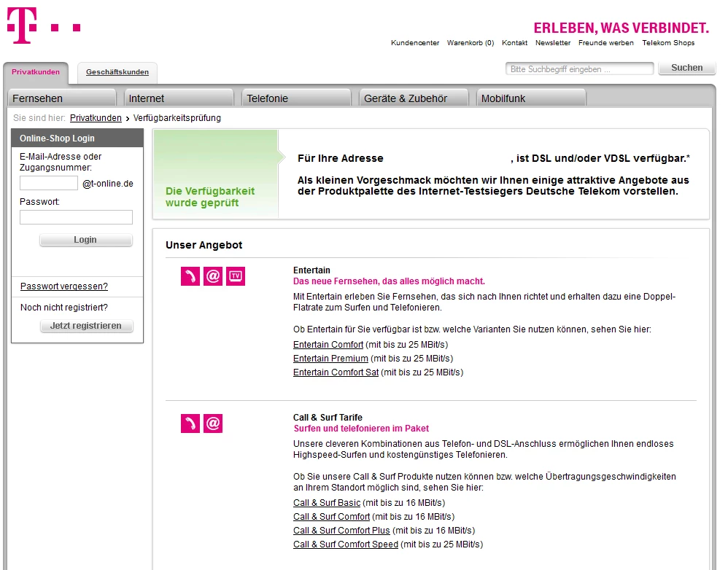Click the Suchen button

686,68
